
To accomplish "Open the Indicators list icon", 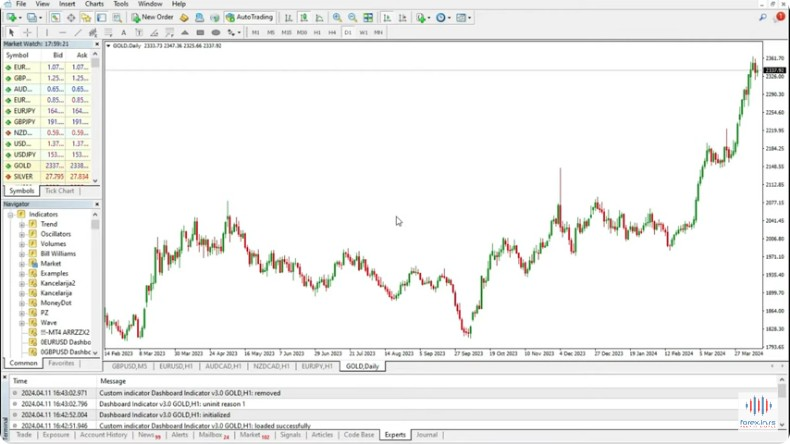I will click(x=421, y=18).
